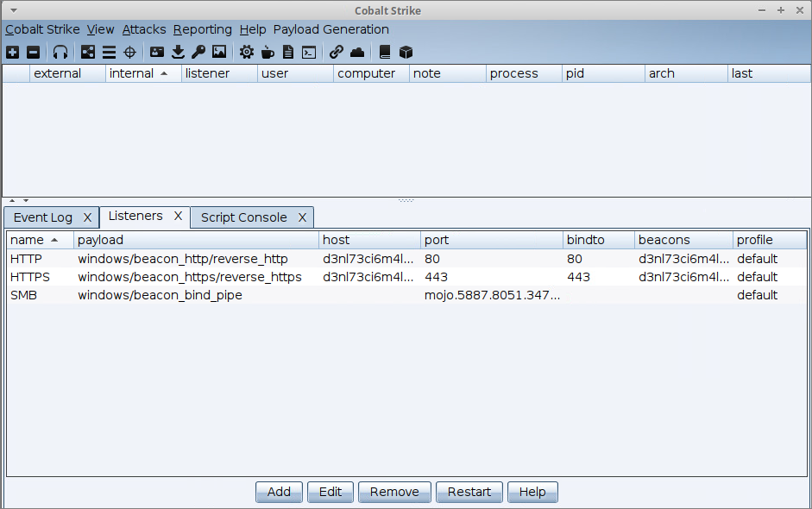This screenshot has height=509, width=812.
Task: Click the Restart button
Action: 469,492
